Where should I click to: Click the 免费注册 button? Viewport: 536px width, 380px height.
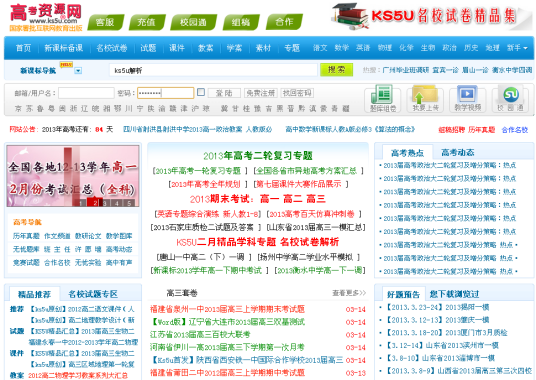260,93
